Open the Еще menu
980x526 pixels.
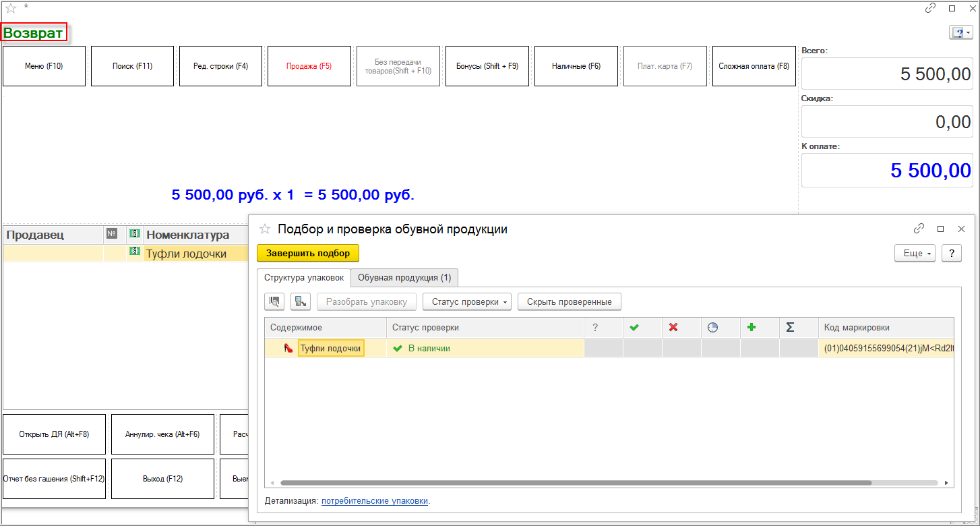[x=915, y=254]
